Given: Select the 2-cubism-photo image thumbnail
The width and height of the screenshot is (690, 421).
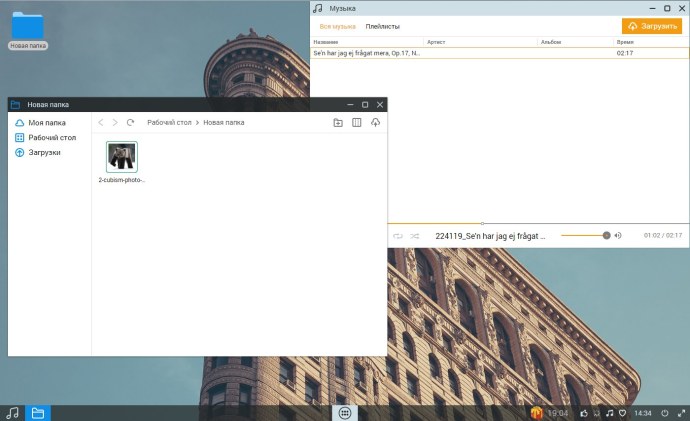Looking at the screenshot, I should click(122, 157).
